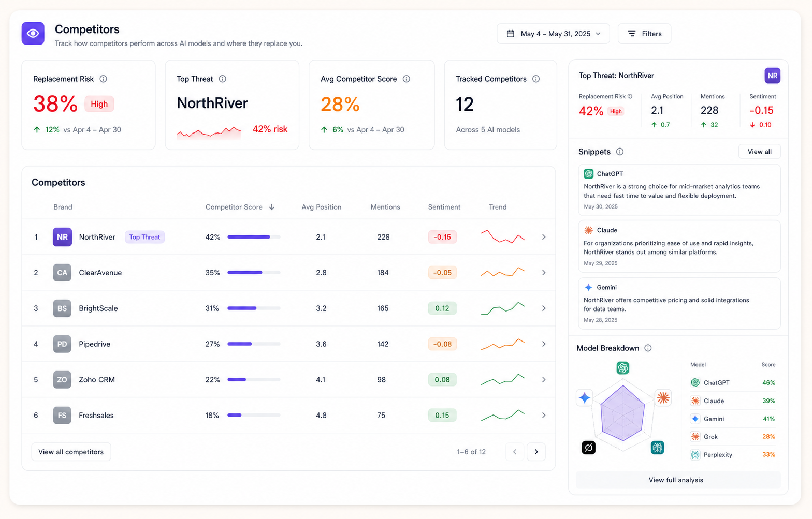Click NorthRiver NR avatar in table
This screenshot has height=519, width=812.
coord(62,237)
